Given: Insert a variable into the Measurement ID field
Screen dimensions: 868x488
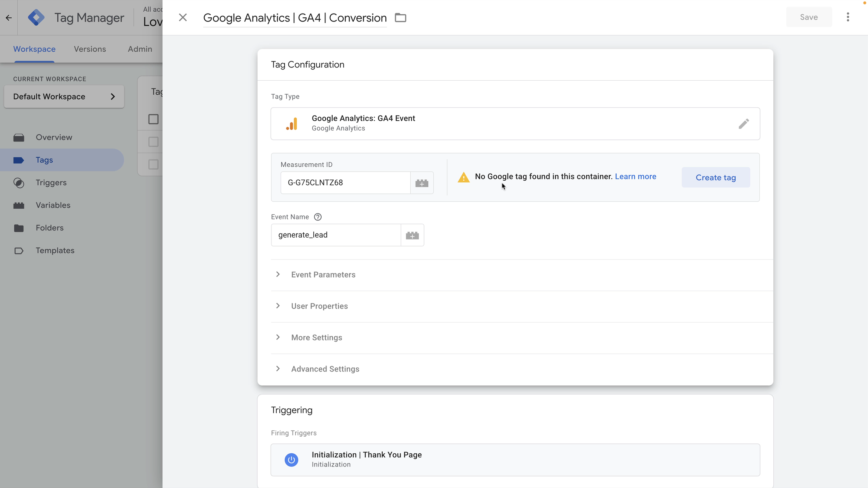Looking at the screenshot, I should pyautogui.click(x=422, y=183).
